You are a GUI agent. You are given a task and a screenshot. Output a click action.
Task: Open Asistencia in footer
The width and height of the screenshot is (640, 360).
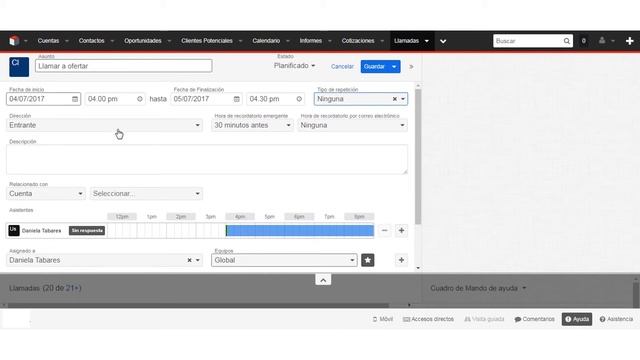(x=616, y=319)
